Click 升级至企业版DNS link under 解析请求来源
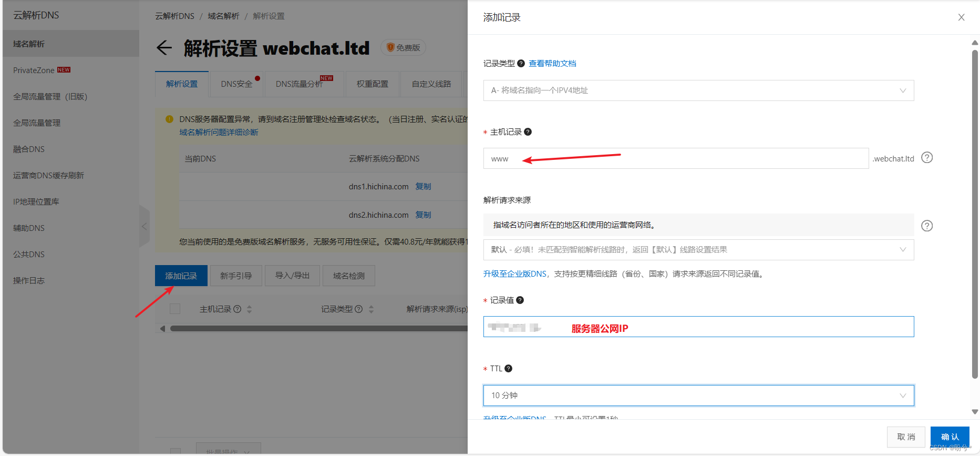Screen dimensions: 980x456 click(515, 274)
